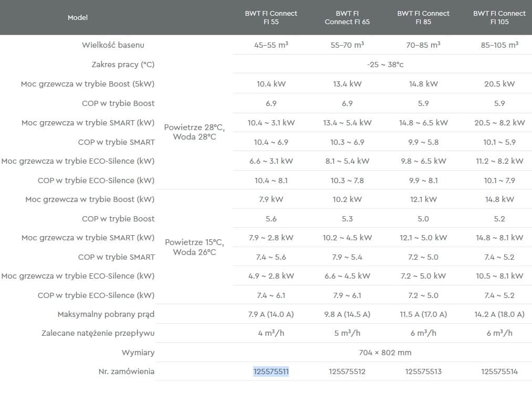Click the 'Zalecane natężenie przepływu' label

coord(98,333)
